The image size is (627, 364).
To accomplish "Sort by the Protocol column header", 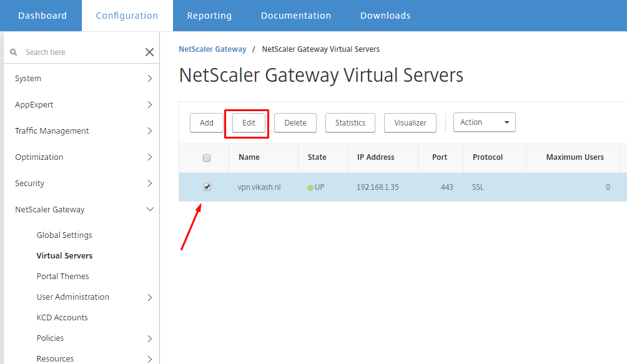I will click(488, 157).
